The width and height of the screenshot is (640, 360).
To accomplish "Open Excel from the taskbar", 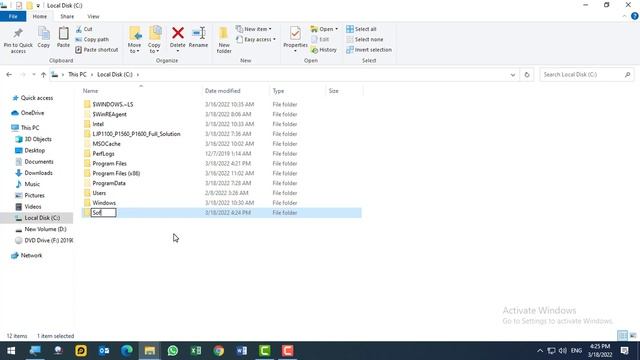I will 196,351.
